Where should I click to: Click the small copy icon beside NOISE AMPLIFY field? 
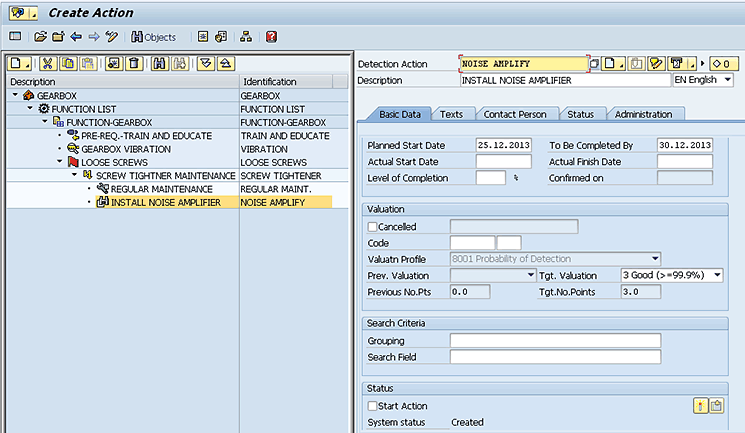click(594, 63)
